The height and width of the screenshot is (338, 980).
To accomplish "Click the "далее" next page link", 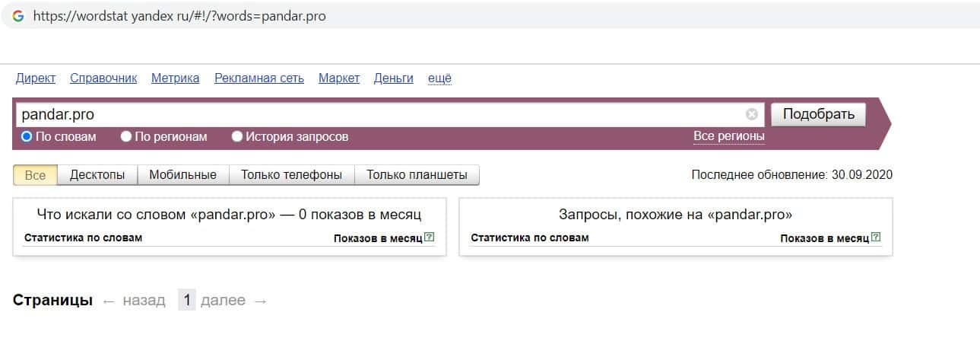I will tap(223, 301).
